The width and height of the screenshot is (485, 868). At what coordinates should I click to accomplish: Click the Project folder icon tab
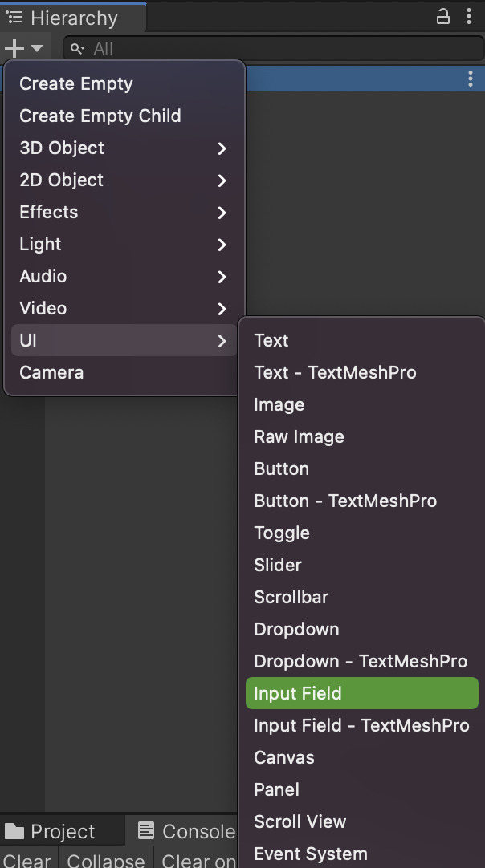point(14,830)
